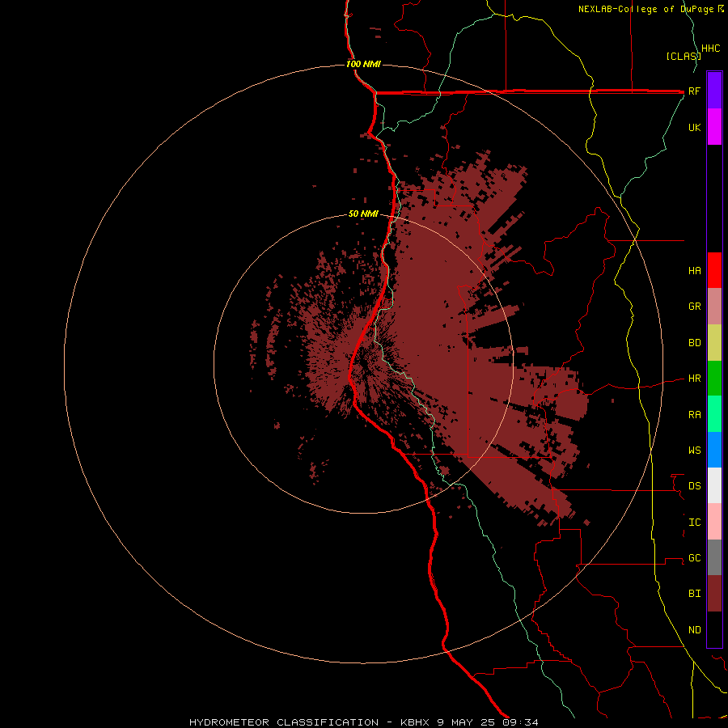Select the IC legend label
This screenshot has height=728, width=728.
point(694,523)
